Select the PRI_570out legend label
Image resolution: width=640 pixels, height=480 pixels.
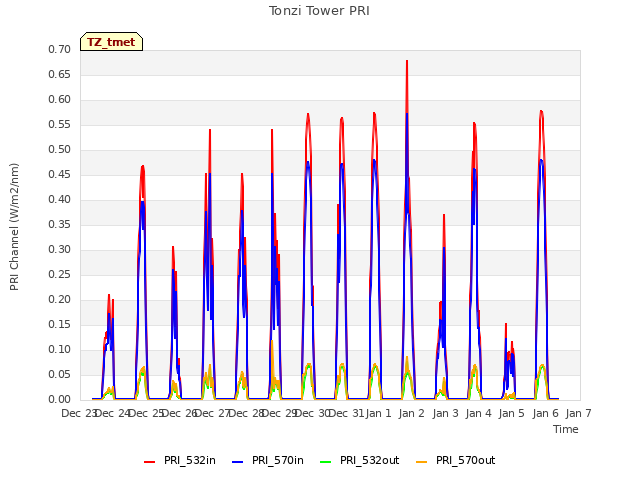pyautogui.click(x=466, y=460)
